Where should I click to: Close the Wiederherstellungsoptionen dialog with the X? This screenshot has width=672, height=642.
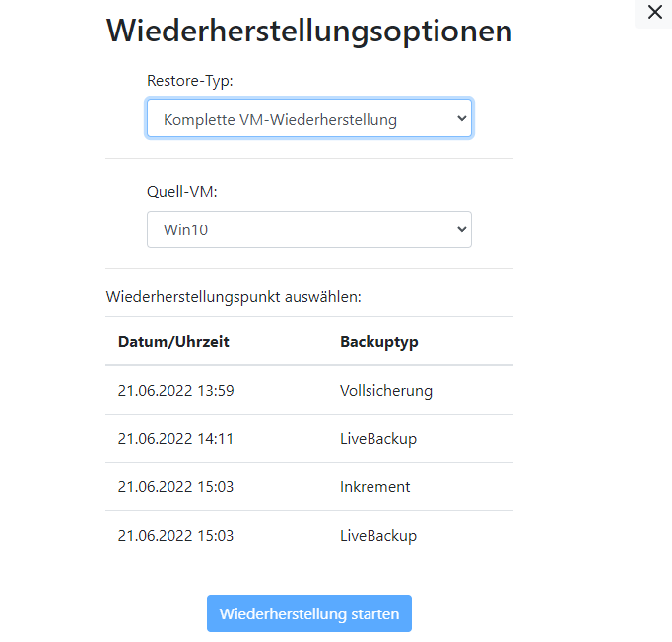tap(654, 13)
